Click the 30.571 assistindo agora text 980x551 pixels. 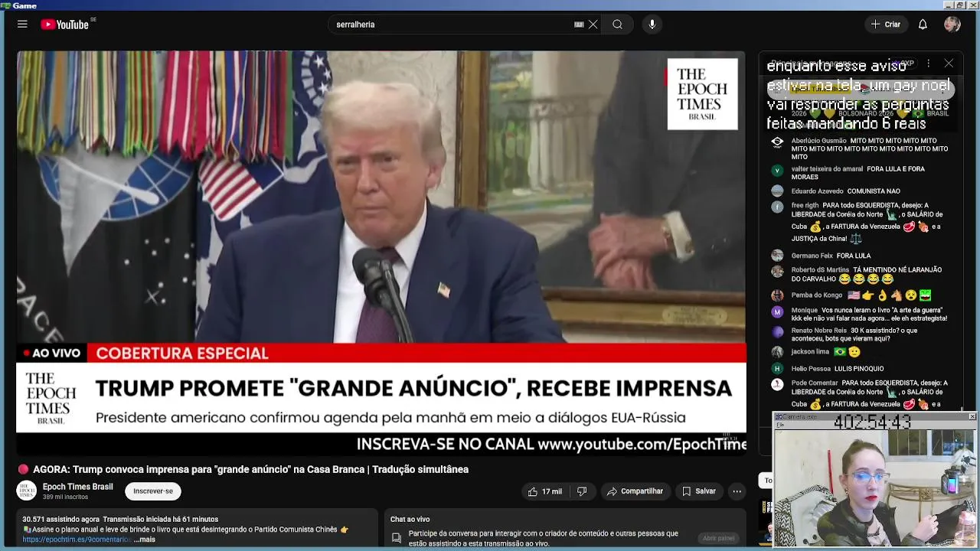coord(60,520)
